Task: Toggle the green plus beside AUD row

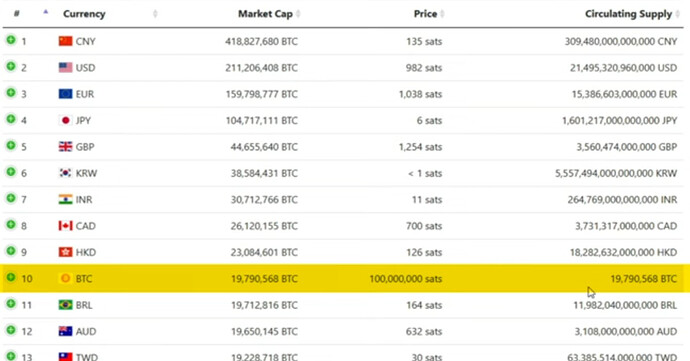Action: [x=11, y=330]
